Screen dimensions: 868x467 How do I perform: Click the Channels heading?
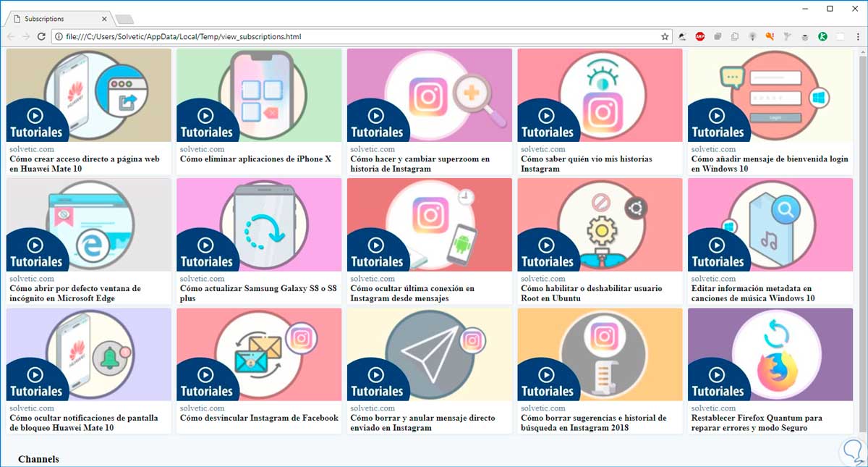38,459
